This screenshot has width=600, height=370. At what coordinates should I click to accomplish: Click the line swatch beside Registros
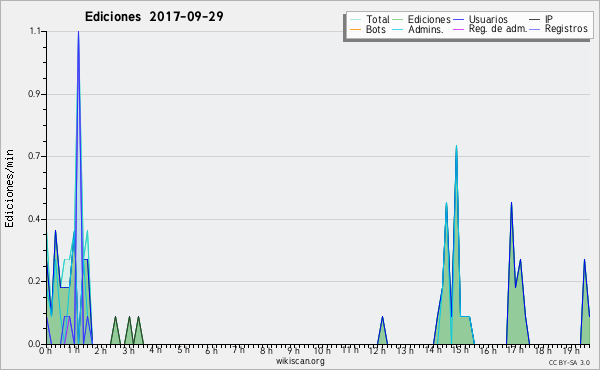pyautogui.click(x=535, y=29)
